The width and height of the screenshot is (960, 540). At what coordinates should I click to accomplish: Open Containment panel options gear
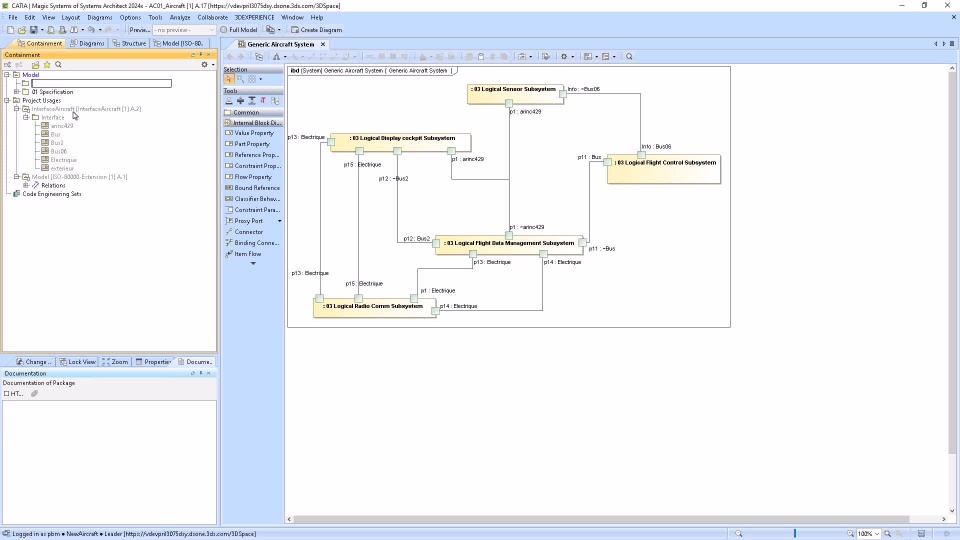click(204, 64)
